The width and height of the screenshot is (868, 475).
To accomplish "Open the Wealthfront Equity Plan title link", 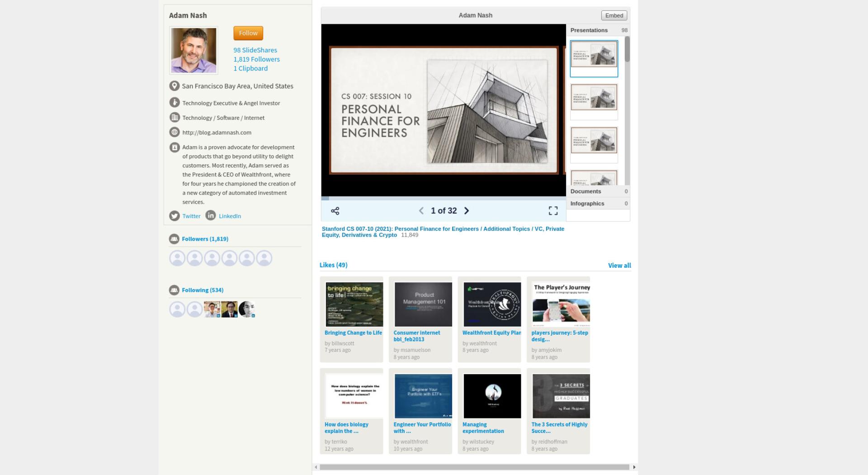I will [491, 333].
